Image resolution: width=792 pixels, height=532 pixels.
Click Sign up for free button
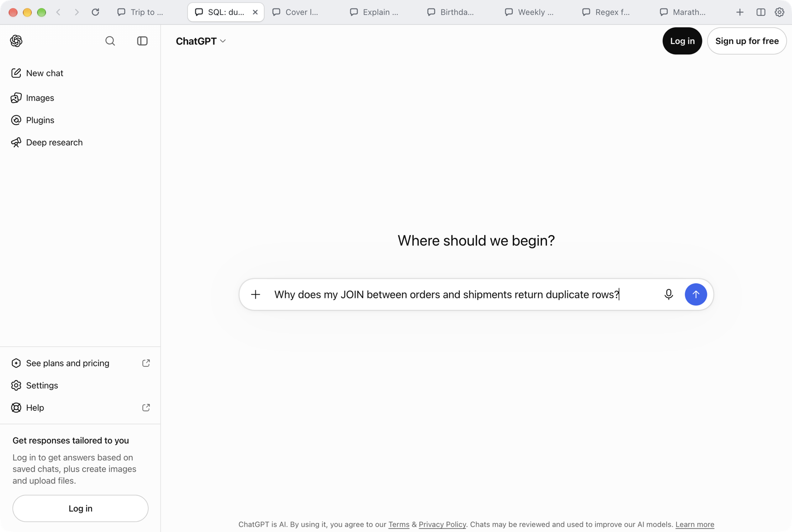point(747,41)
